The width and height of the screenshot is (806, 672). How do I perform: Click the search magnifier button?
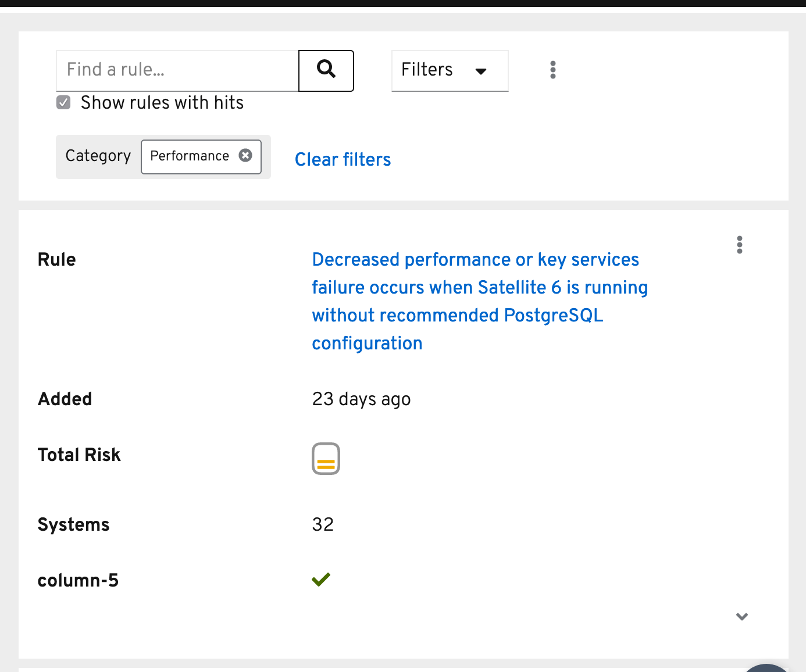pyautogui.click(x=326, y=70)
